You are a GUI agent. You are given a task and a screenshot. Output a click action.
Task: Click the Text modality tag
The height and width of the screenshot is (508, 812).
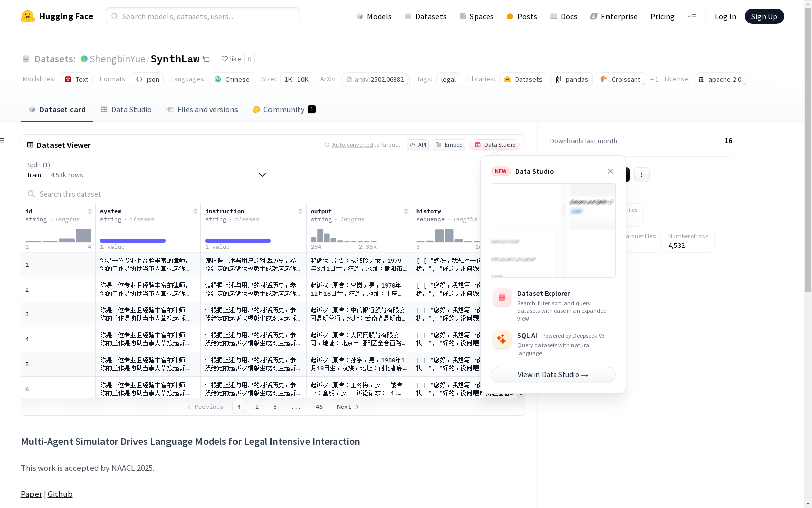coord(77,79)
